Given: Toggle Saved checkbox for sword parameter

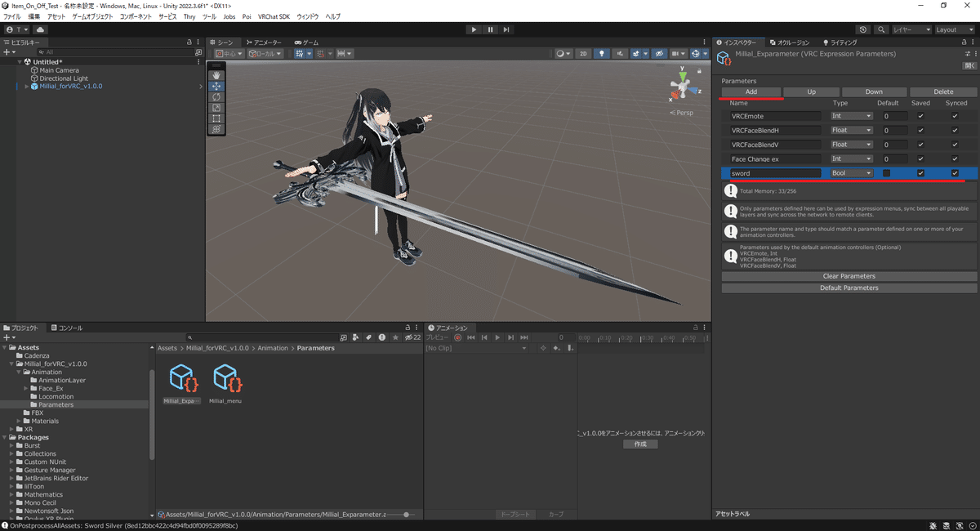Looking at the screenshot, I should click(920, 173).
